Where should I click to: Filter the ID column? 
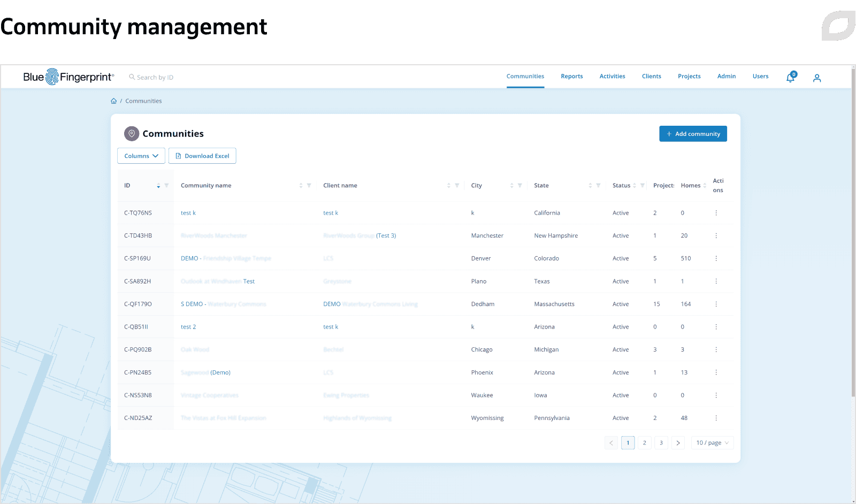[166, 185]
